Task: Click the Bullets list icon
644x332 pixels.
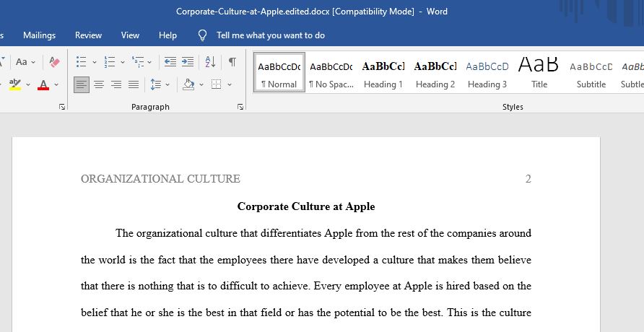Action: pyautogui.click(x=82, y=62)
